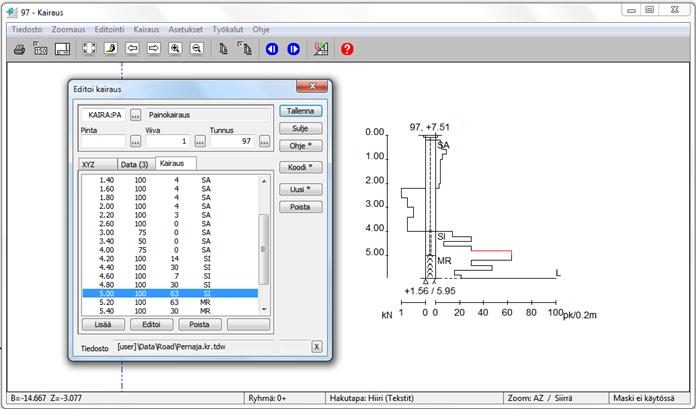
Task: Open browse button next to Viiva field
Action: point(200,141)
